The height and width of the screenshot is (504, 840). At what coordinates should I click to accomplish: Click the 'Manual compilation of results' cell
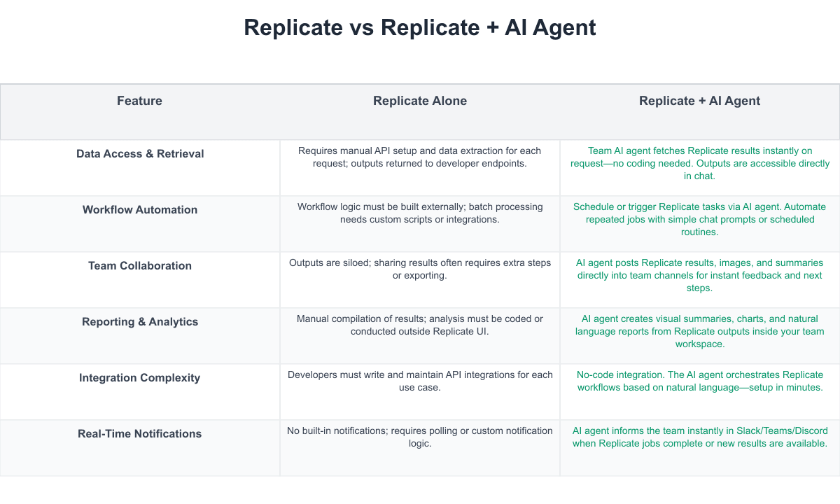coord(420,325)
